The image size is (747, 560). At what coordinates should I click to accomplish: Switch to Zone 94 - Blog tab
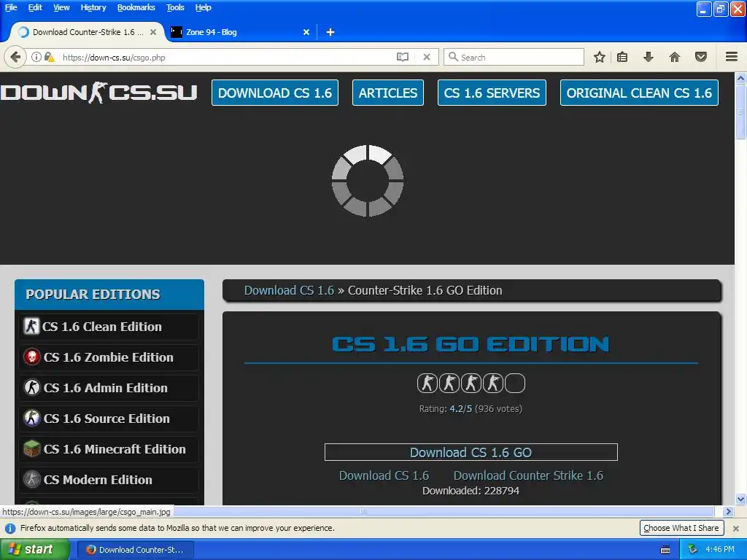pyautogui.click(x=241, y=32)
